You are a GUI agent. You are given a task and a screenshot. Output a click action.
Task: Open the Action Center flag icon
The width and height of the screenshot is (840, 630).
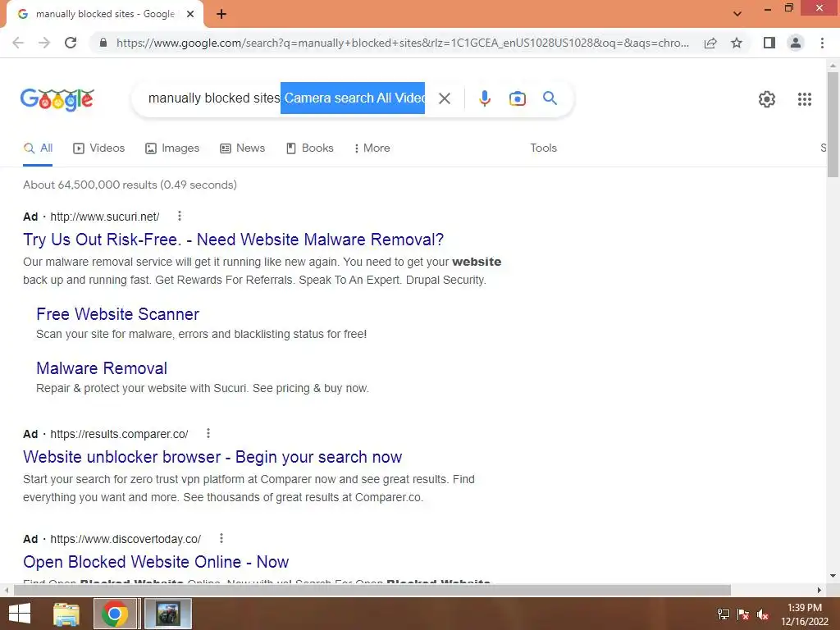coord(742,614)
